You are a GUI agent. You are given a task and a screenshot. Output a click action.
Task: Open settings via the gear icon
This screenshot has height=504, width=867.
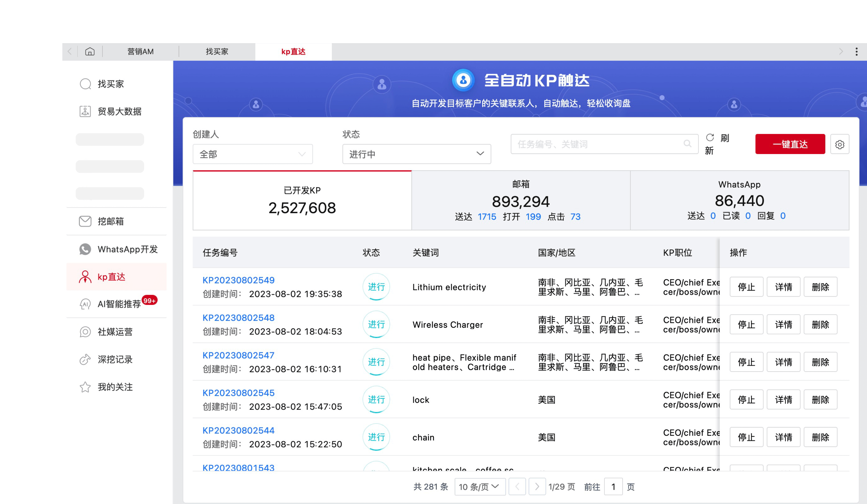[x=840, y=144]
